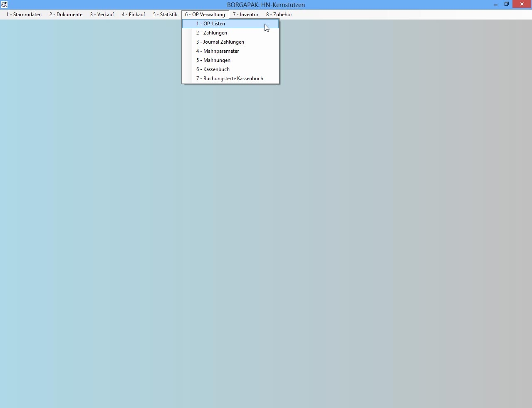Image resolution: width=532 pixels, height=408 pixels.
Task: Open 6 - Kassenbuch
Action: [x=230, y=69]
